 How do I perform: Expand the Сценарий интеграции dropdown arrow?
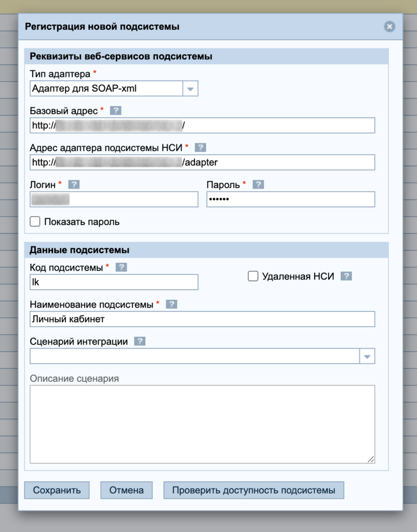coord(367,356)
